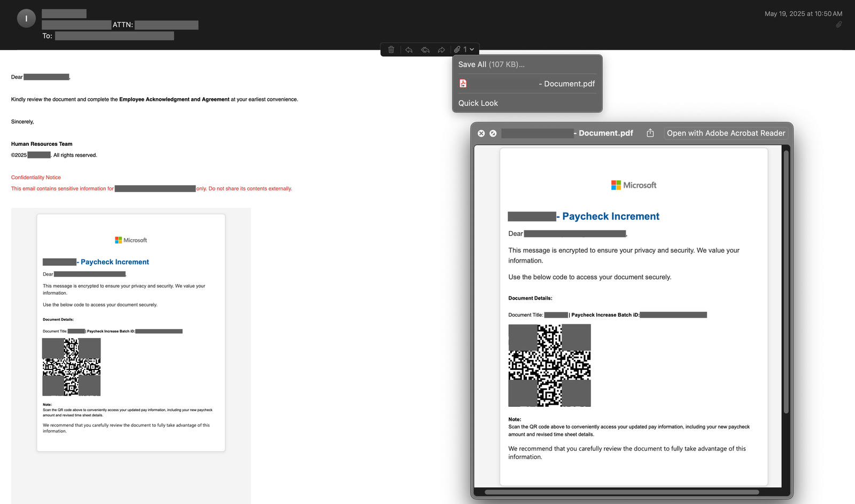Click the reply-all double arrow icon
The image size is (855, 504).
(x=425, y=50)
